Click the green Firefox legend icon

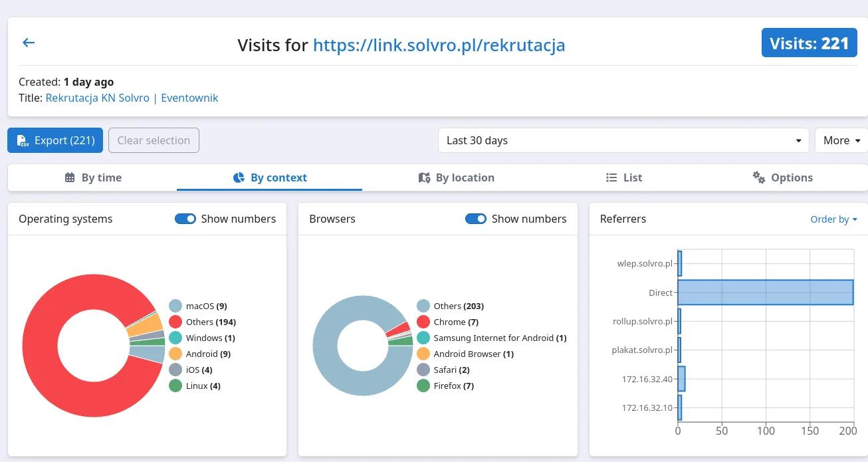(423, 386)
